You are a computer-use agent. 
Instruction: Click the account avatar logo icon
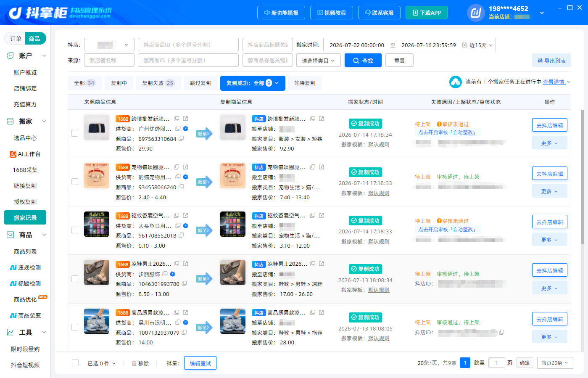pos(476,13)
